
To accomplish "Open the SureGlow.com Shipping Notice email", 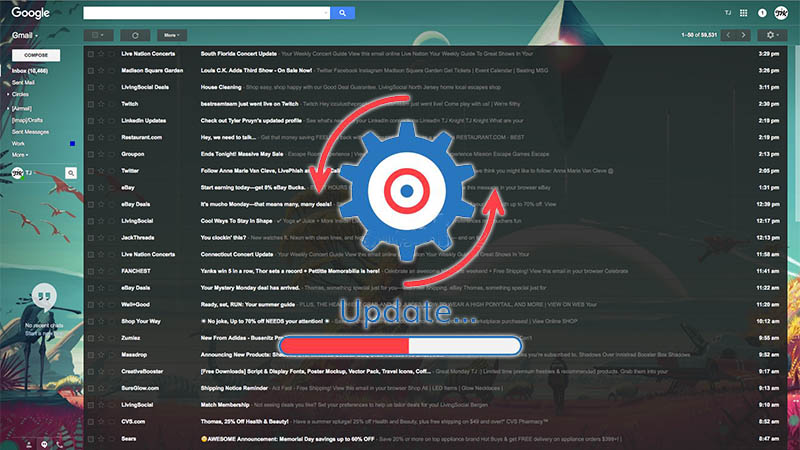I will pyautogui.click(x=435, y=388).
